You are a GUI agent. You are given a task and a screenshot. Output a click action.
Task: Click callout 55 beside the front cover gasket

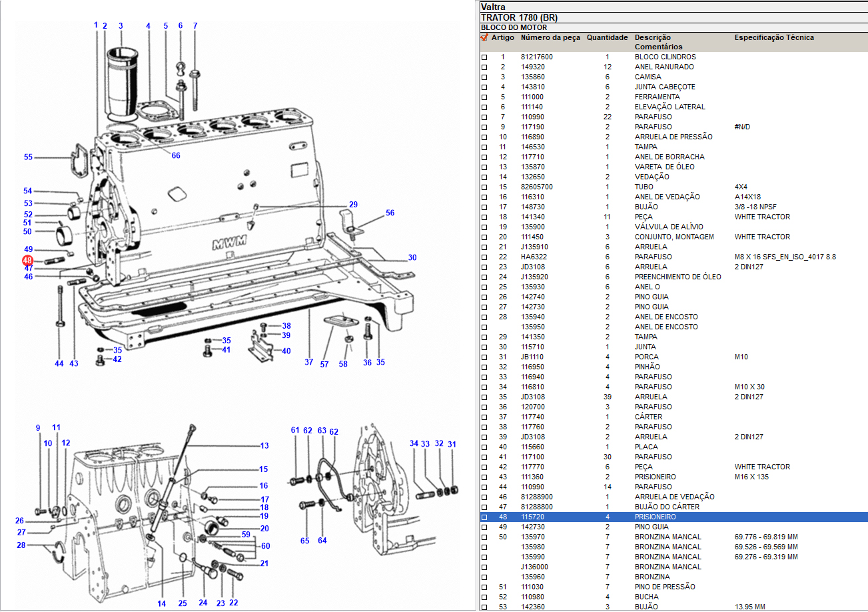pos(28,157)
